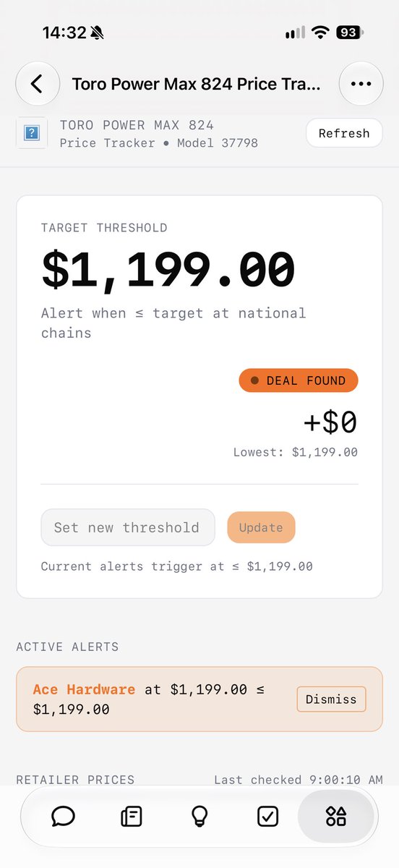Open the checkbox tasks tab
Image resolution: width=399 pixels, height=868 pixels.
(268, 817)
